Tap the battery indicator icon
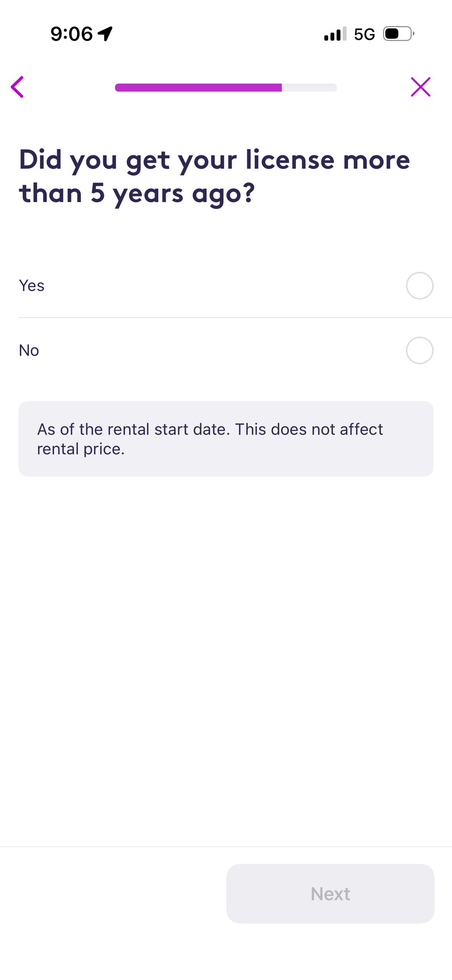 pyautogui.click(x=399, y=34)
